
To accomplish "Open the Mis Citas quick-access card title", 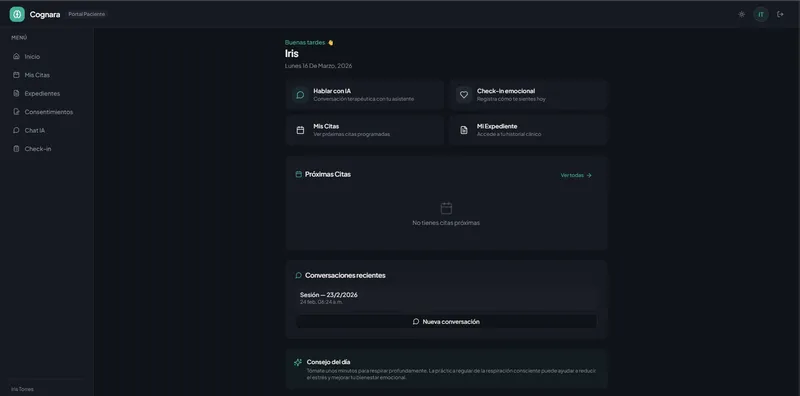I will [x=326, y=126].
